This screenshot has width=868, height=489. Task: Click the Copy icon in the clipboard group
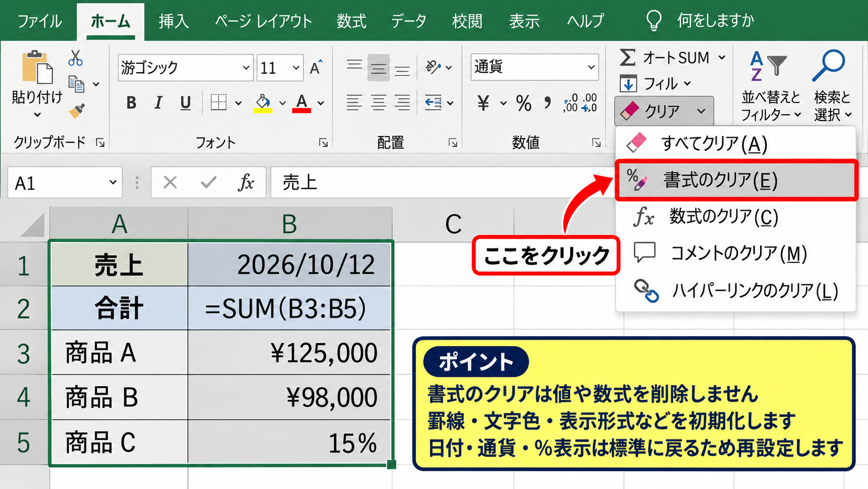[76, 84]
